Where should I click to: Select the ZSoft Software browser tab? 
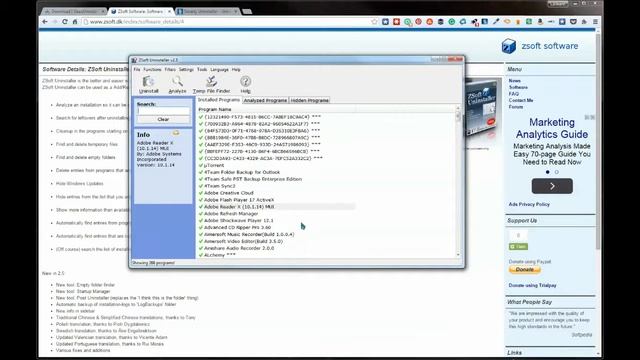(141, 11)
